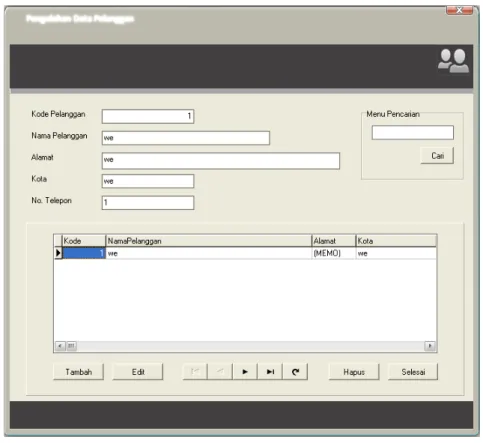Click the Kota column header in grid
This screenshot has height=443, width=483.
(396, 241)
